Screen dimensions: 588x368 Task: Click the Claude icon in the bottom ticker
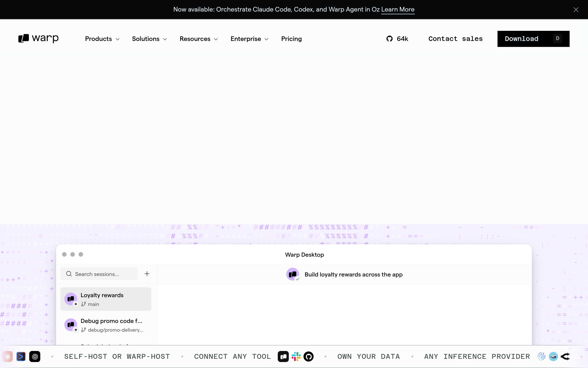click(7, 356)
